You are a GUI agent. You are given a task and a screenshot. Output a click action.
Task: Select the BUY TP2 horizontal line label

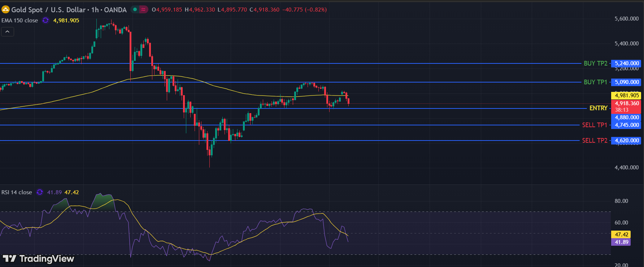(x=595, y=63)
